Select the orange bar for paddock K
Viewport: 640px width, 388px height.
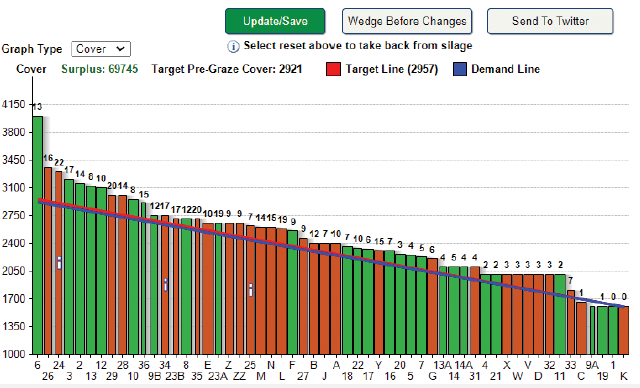tap(624, 330)
